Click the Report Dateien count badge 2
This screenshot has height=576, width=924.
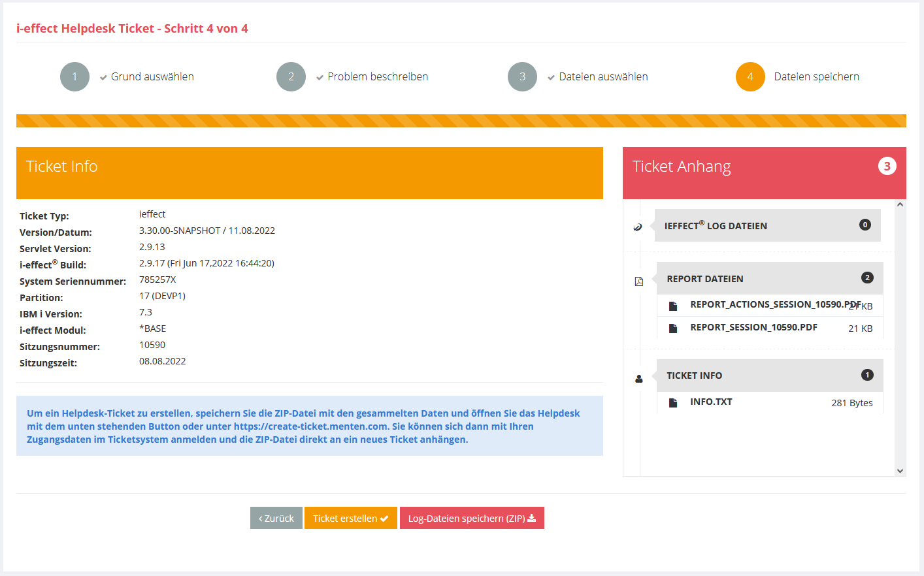(867, 278)
